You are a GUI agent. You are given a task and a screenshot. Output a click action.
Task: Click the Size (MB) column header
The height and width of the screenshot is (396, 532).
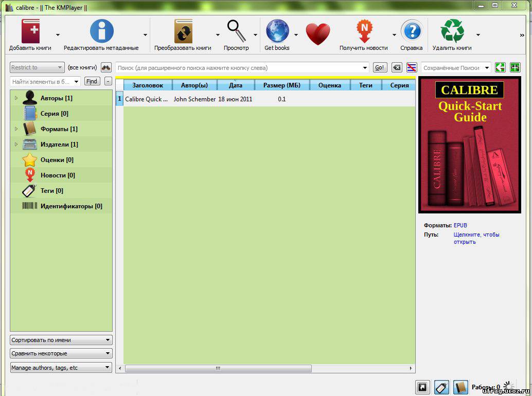(x=281, y=85)
